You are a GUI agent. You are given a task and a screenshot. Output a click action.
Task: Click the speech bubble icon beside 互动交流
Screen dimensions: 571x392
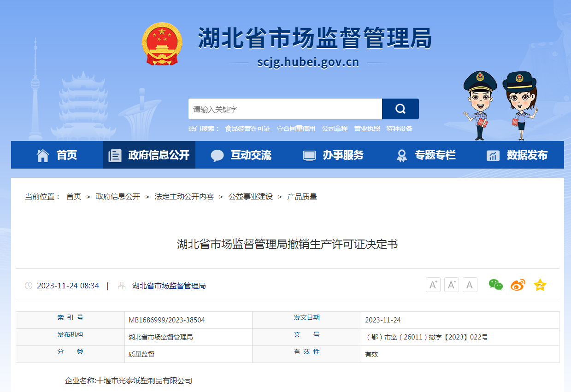coord(217,156)
